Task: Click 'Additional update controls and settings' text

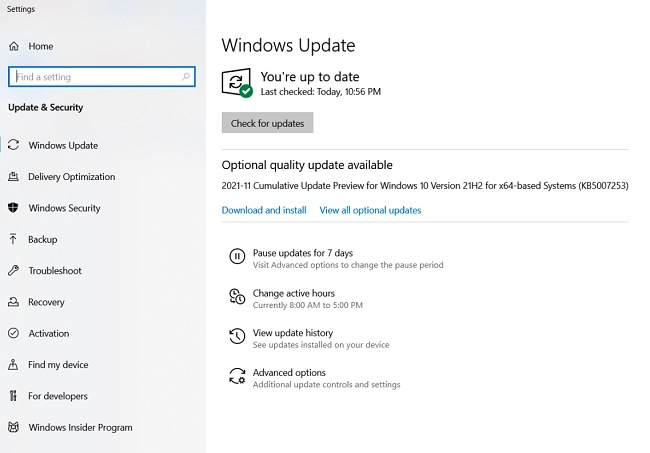Action: pyautogui.click(x=327, y=385)
